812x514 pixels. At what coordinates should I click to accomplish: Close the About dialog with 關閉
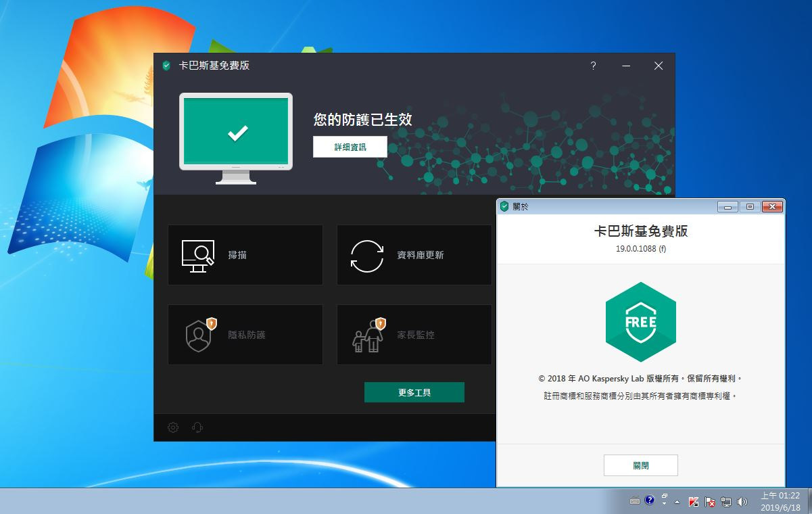[640, 465]
